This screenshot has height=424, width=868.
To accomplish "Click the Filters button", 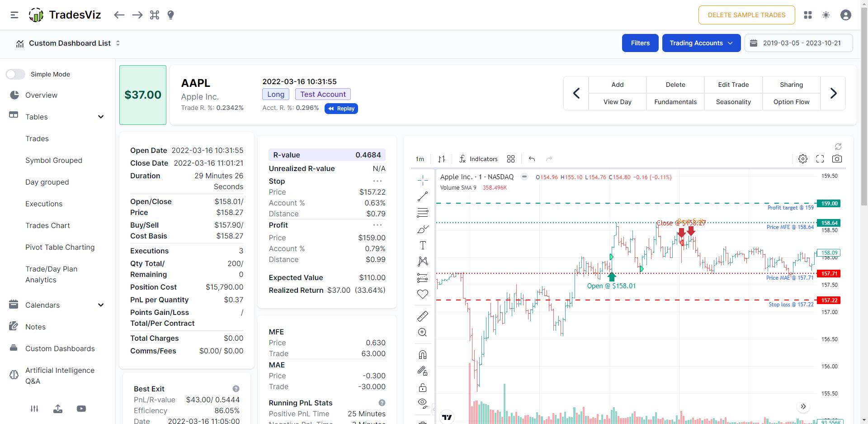I will pyautogui.click(x=640, y=43).
